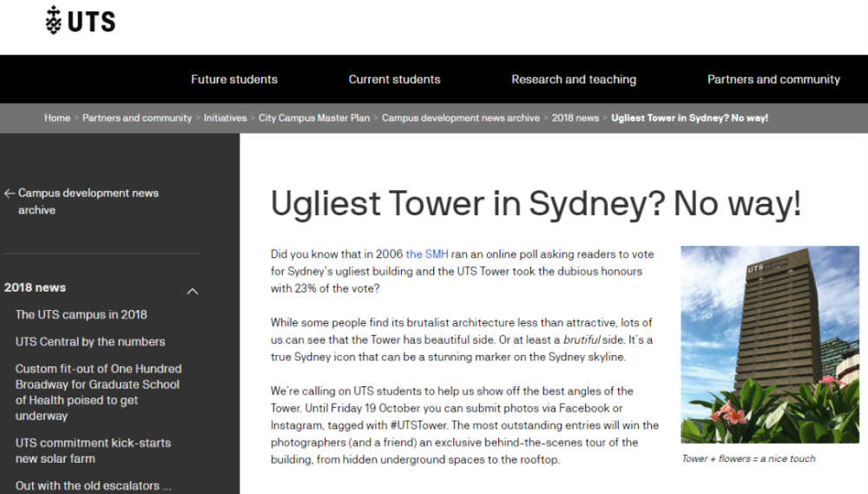The width and height of the screenshot is (868, 494).
Task: Select UTS Central by the numbers
Action: pos(89,341)
